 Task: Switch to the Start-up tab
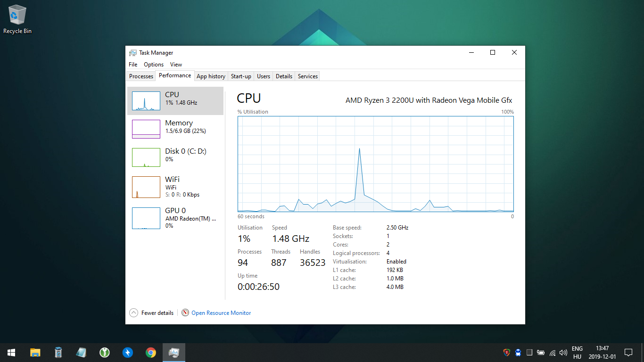[241, 76]
